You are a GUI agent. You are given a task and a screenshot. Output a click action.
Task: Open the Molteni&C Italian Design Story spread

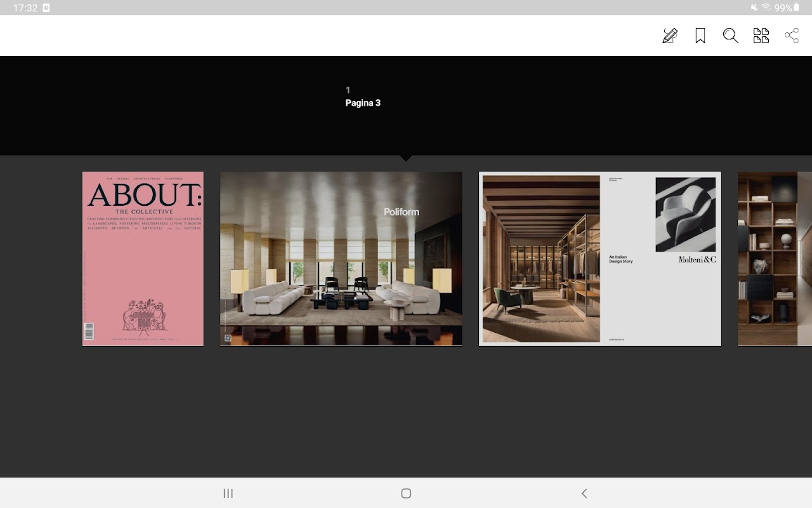600,258
